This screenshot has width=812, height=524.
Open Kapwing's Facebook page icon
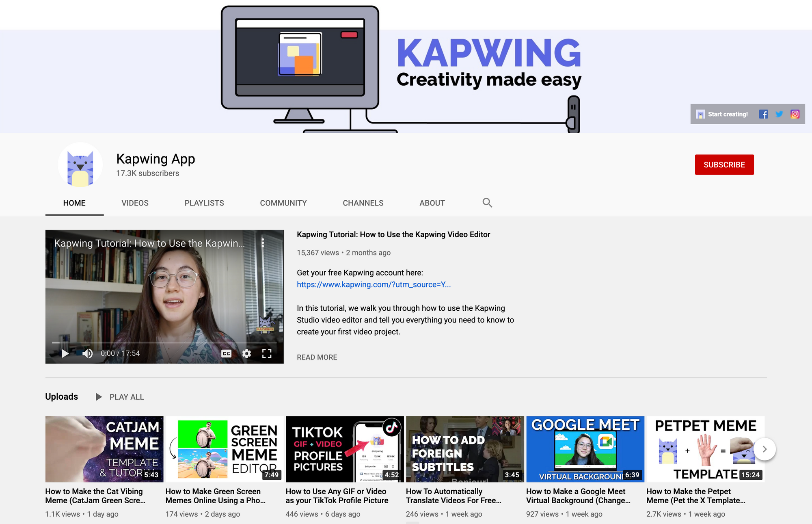[x=763, y=114]
